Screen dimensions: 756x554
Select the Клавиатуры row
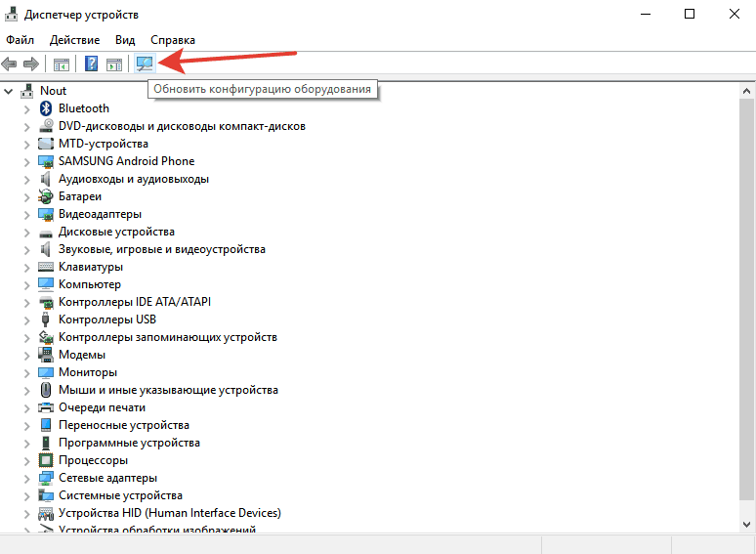pos(91,267)
